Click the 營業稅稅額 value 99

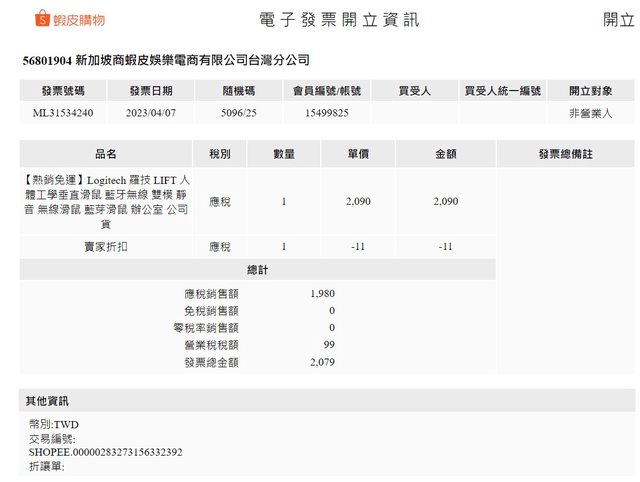click(328, 345)
